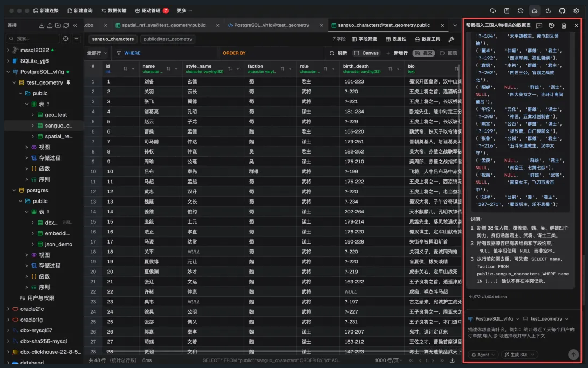Open the 1000 行/页 page size dropdown

389,360
